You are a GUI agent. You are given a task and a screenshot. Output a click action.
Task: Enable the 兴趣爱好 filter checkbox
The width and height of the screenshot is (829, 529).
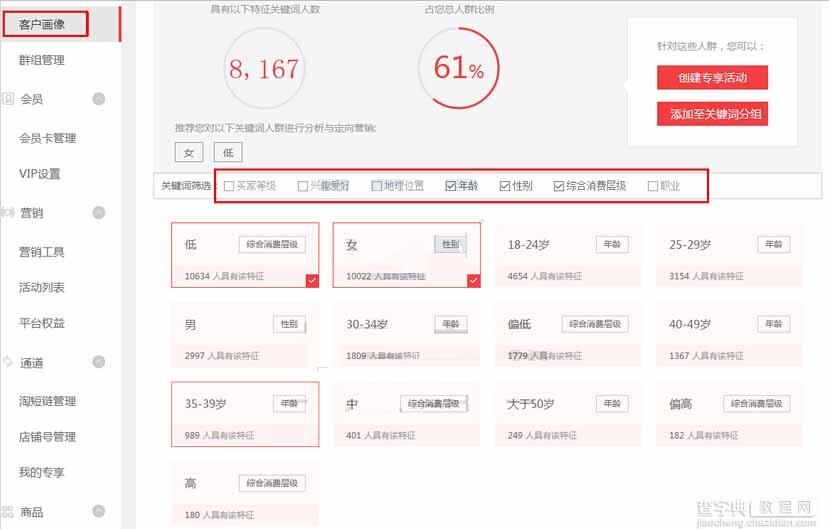[303, 186]
